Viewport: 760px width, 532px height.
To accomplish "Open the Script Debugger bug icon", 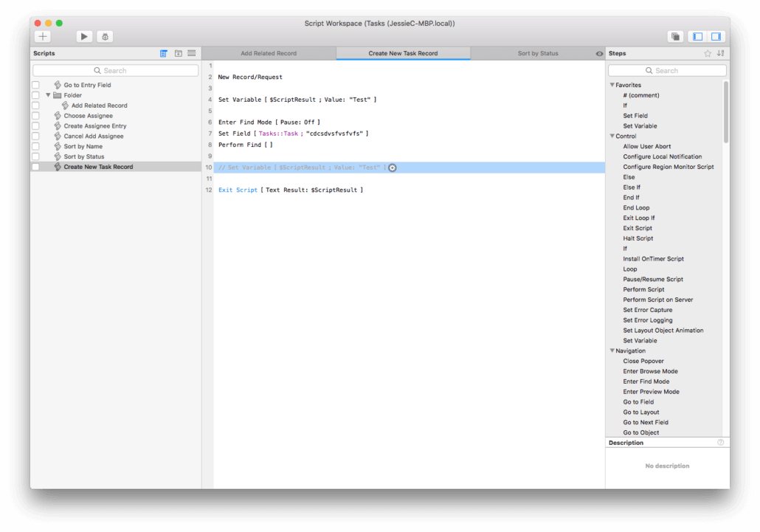I will (106, 36).
